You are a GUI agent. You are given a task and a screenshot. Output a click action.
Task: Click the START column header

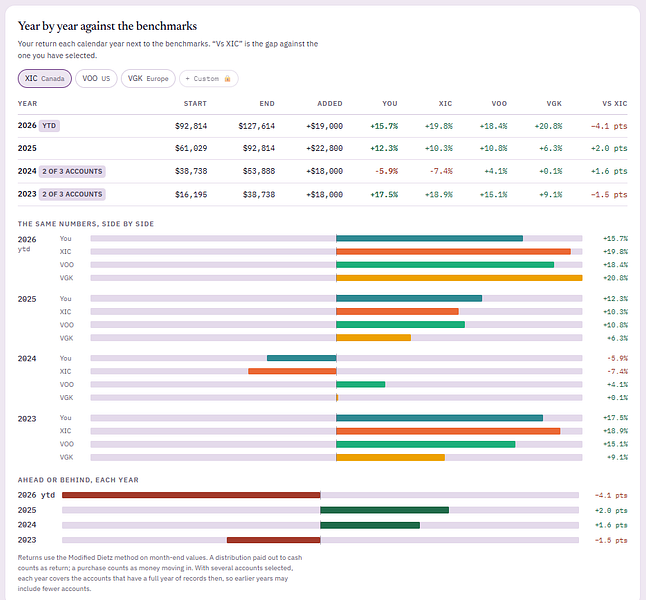coord(195,103)
